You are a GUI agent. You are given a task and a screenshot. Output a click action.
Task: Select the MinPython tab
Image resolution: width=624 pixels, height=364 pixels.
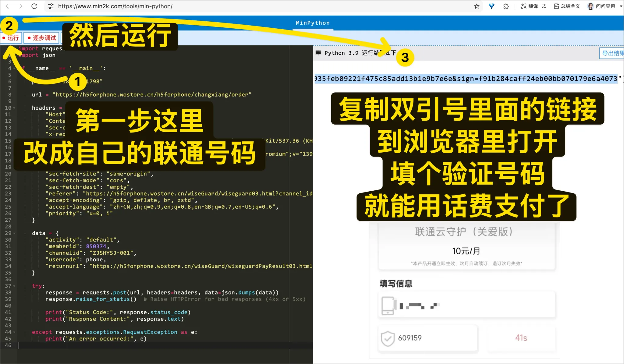pyautogui.click(x=313, y=23)
